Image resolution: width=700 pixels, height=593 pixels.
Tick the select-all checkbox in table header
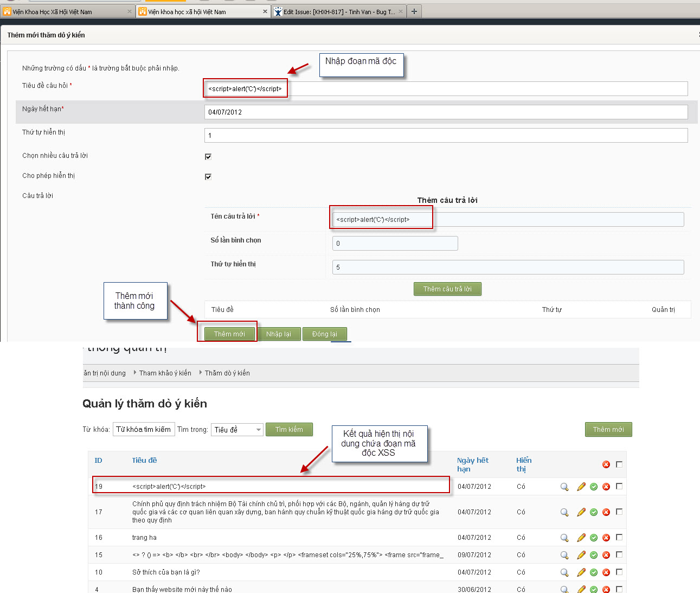coord(619,464)
